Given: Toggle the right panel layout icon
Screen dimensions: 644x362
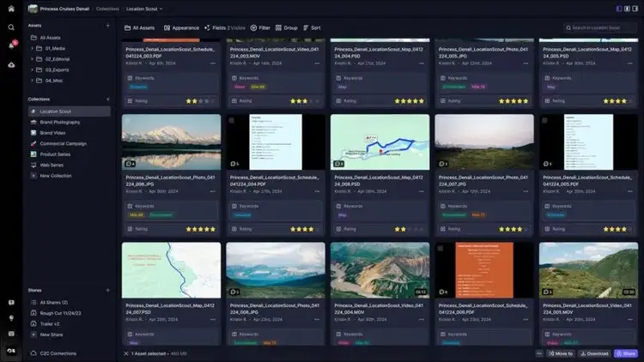Looking at the screenshot, I should [635, 9].
